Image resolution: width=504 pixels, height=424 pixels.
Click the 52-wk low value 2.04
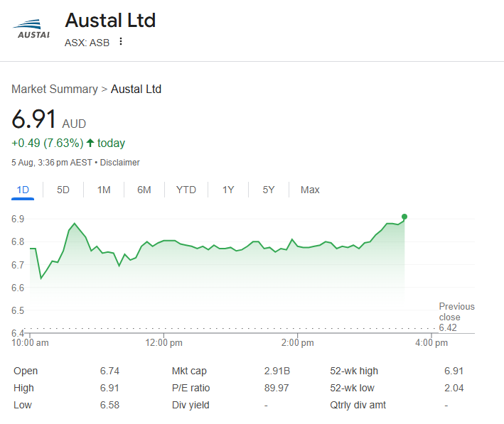(x=454, y=388)
